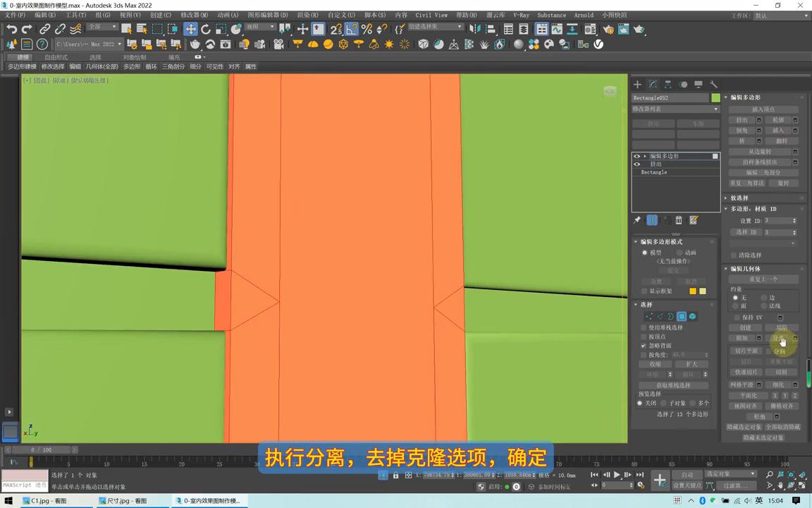The width and height of the screenshot is (812, 508).
Task: Click the green object color swatch beside Rectangle052
Action: [715, 98]
